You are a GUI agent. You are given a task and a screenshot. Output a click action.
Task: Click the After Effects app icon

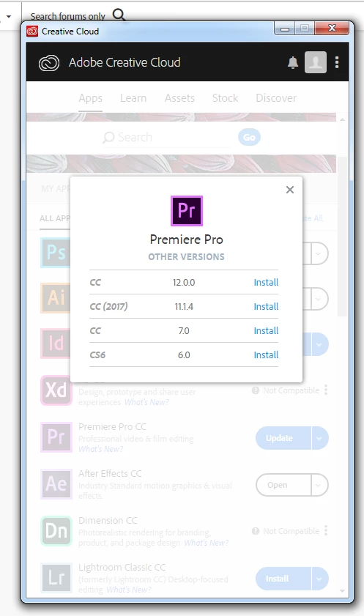56,484
